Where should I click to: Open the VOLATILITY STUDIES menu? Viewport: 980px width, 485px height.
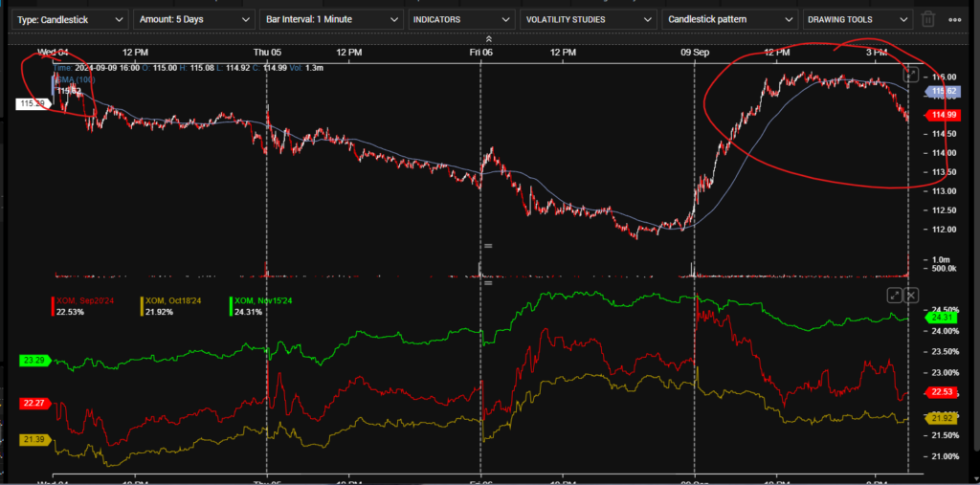tap(589, 19)
